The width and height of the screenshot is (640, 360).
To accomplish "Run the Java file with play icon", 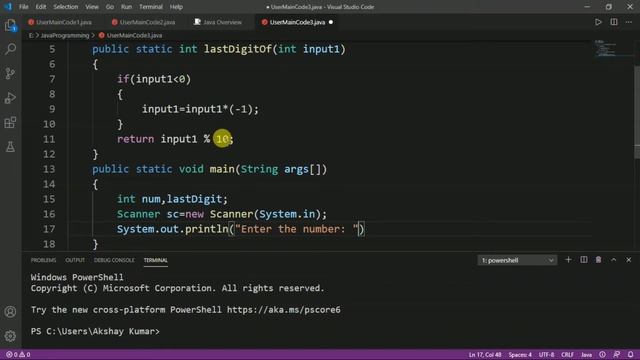I will 598,22.
